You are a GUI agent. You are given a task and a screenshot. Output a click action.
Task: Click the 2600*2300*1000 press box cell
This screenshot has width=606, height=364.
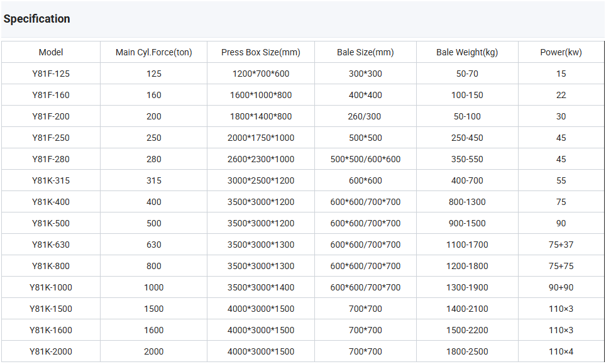pos(260,159)
